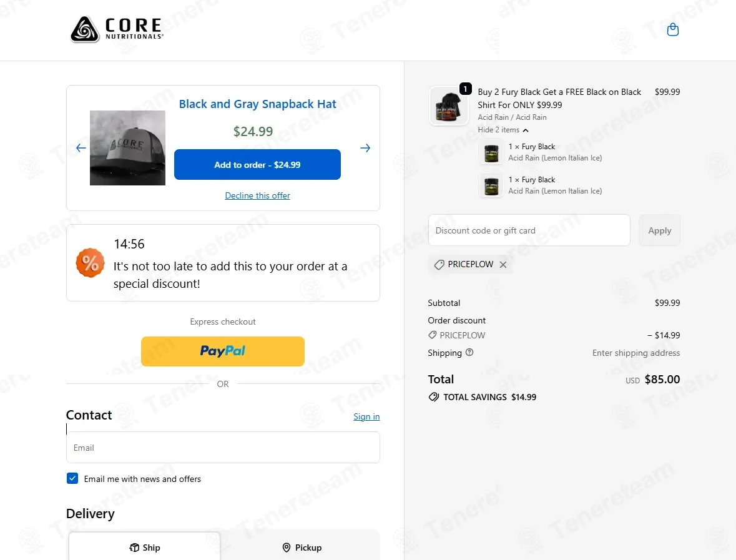The image size is (736, 560).
Task: Show previous offer with left arrow
Action: coord(81,148)
